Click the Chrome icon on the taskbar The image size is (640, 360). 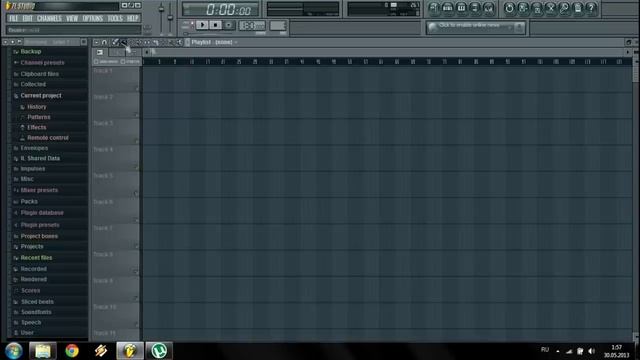coord(72,351)
